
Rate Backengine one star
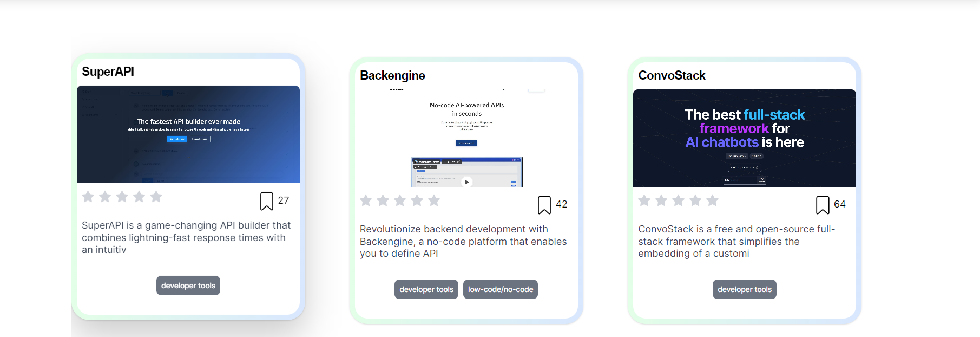click(366, 200)
